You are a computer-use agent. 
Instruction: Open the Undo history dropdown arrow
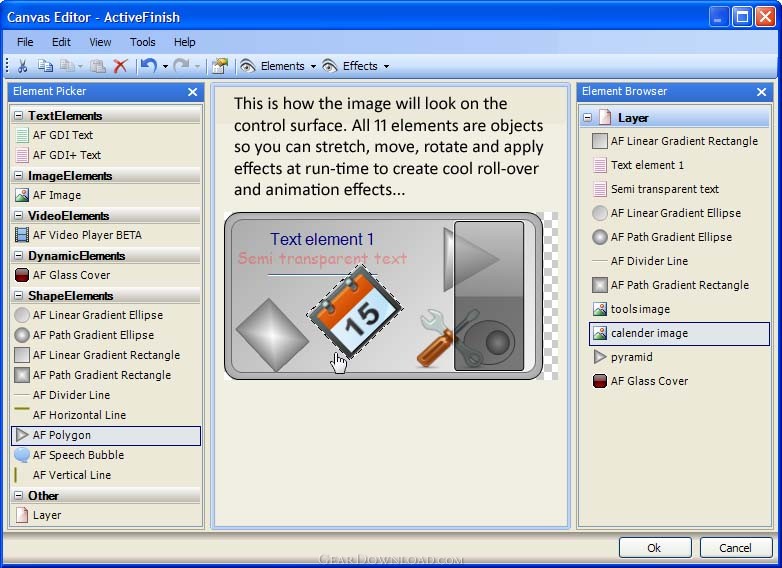165,66
